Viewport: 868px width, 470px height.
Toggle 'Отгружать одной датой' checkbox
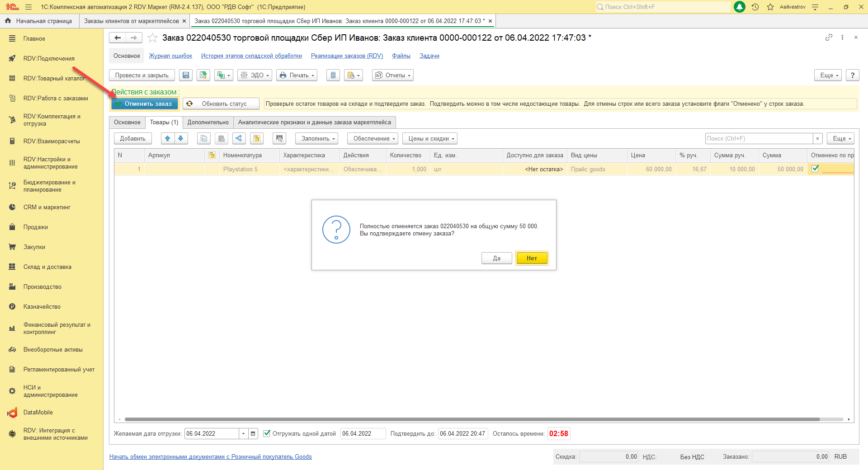tap(267, 434)
